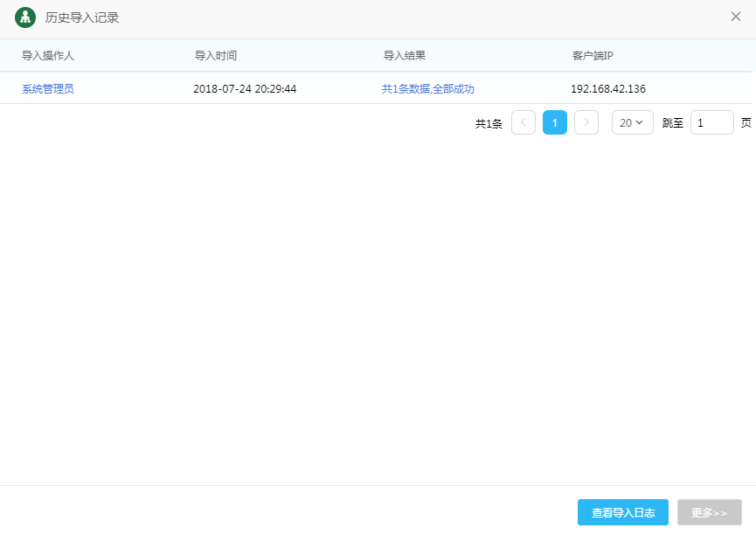
Task: Click the 跳至 label beside page input
Action: click(672, 123)
